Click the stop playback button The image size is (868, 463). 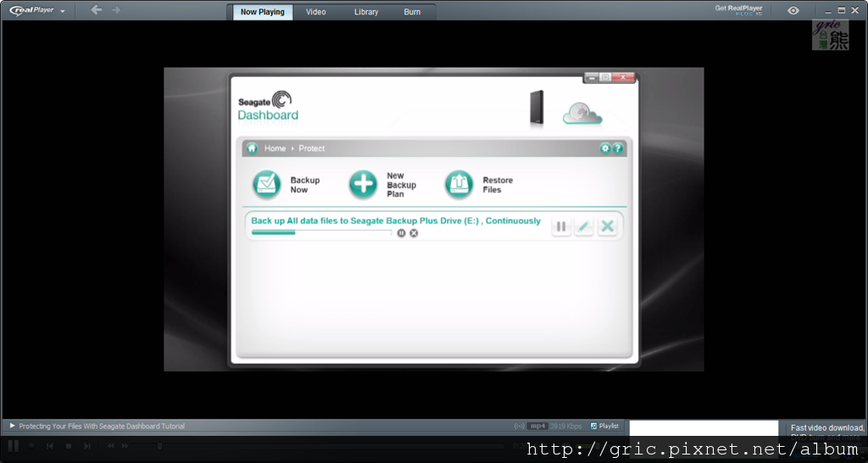tap(69, 446)
